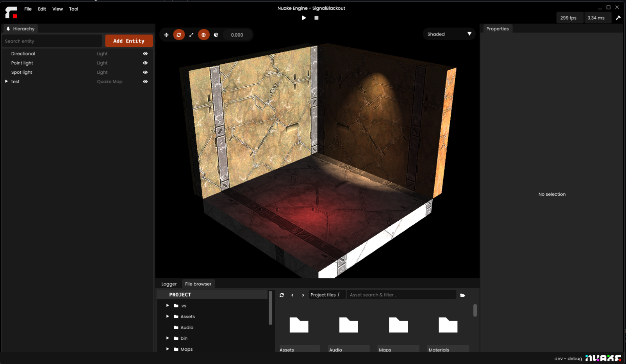
Task: Click the dev - debug status text
Action: [568, 358]
